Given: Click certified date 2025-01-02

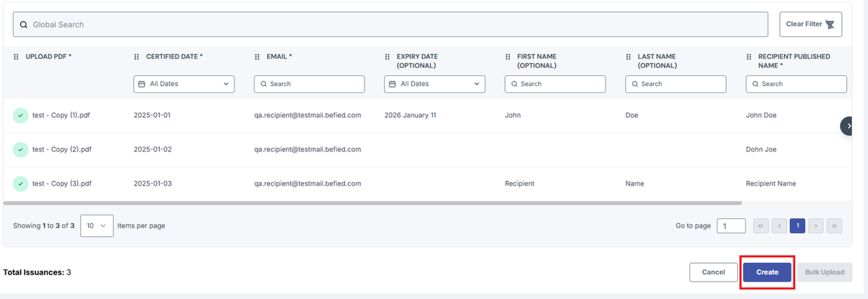Looking at the screenshot, I should 153,149.
